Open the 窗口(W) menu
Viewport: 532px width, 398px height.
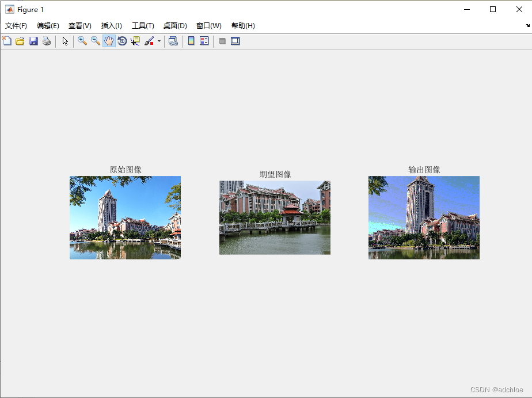208,26
